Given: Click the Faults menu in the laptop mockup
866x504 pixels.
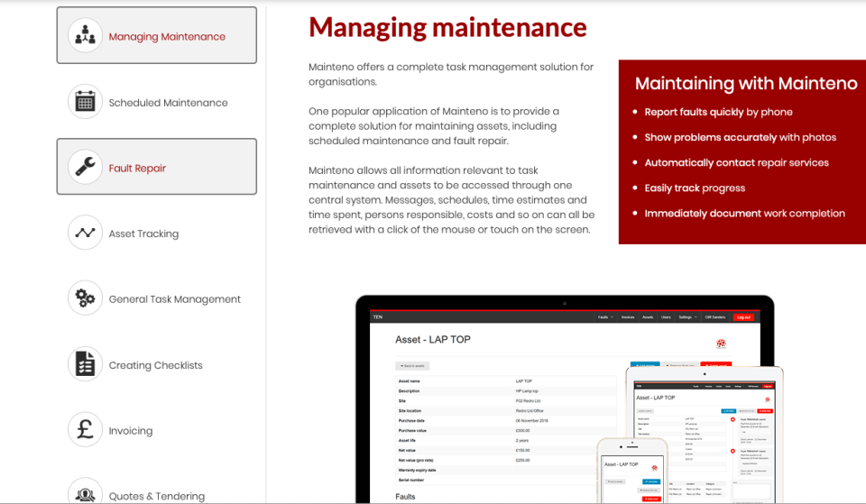Looking at the screenshot, I should (x=605, y=317).
